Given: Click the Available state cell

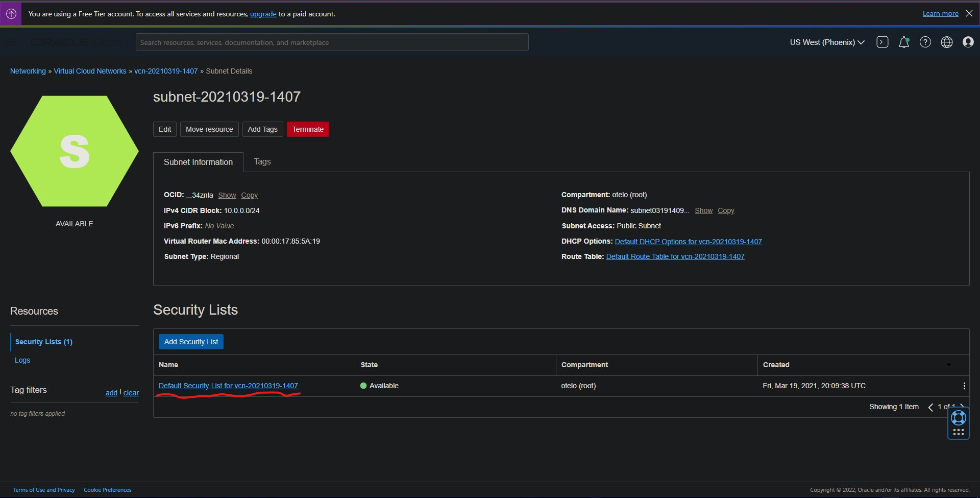Looking at the screenshot, I should pos(379,386).
